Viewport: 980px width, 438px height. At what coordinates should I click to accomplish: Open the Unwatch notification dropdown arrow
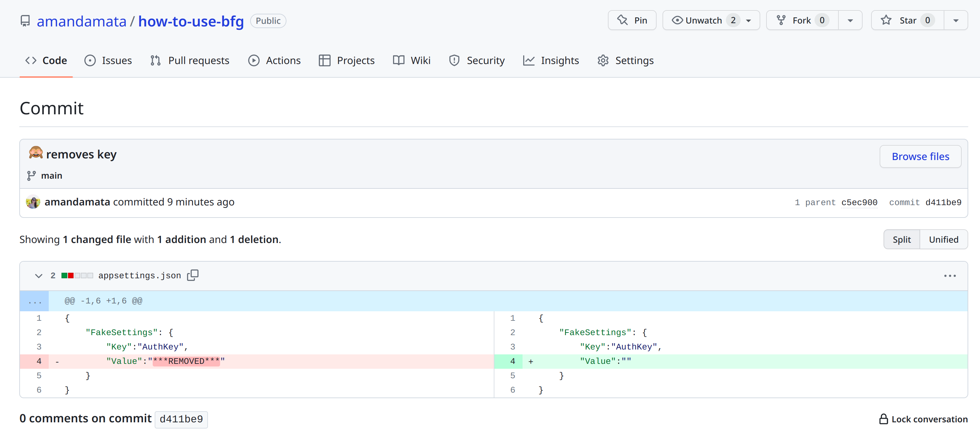(749, 21)
